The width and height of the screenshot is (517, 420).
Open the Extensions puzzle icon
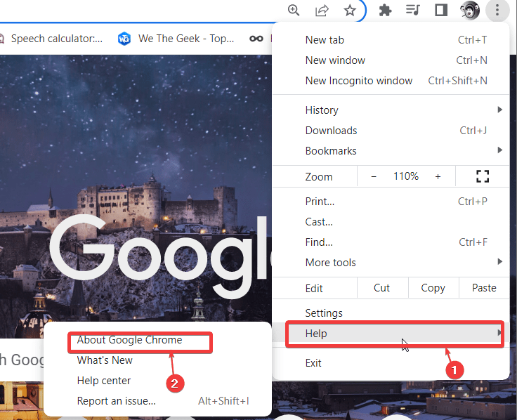click(385, 11)
